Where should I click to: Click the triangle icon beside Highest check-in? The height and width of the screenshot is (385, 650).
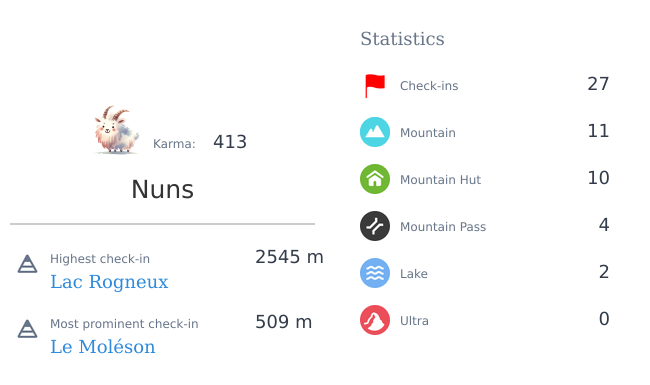tap(27, 264)
